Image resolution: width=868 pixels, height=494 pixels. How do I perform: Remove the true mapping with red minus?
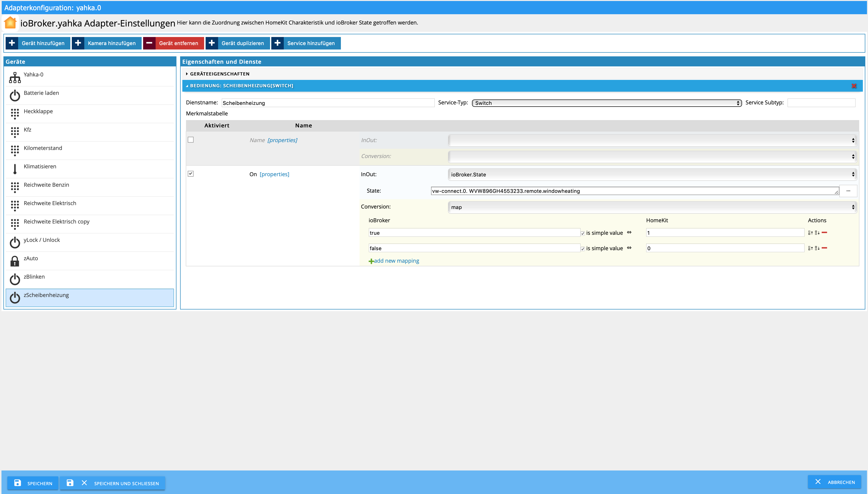pyautogui.click(x=824, y=232)
